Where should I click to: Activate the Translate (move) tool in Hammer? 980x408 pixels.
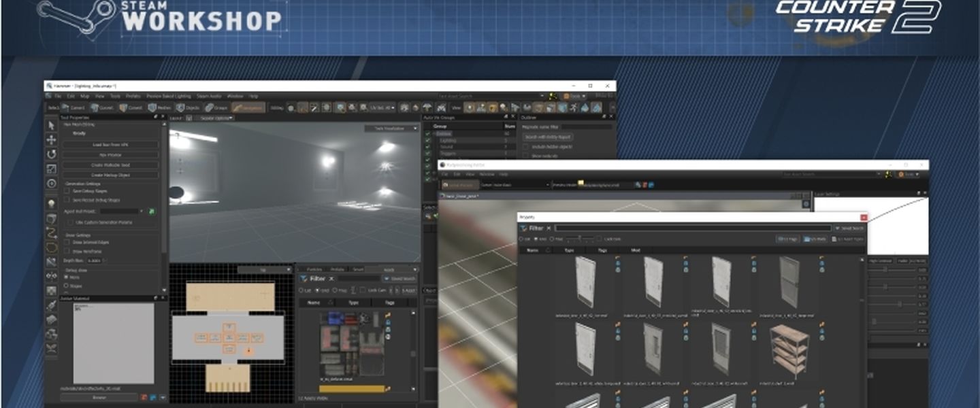51,139
